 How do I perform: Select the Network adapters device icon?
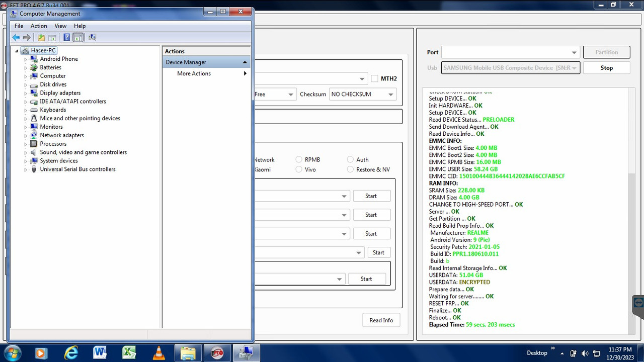pyautogui.click(x=34, y=135)
